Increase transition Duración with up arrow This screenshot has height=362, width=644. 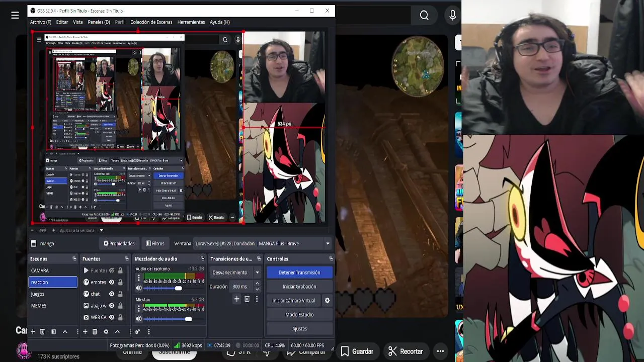coord(257,285)
